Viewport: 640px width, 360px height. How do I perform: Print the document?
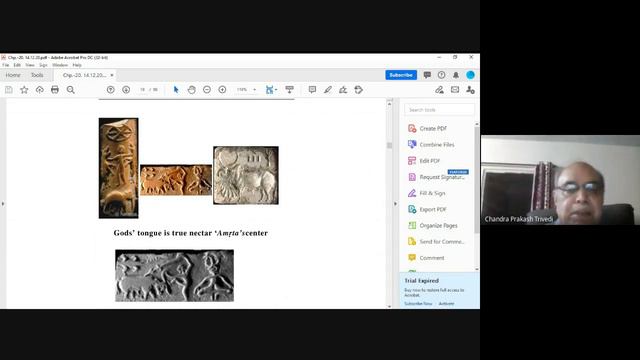(x=55, y=90)
